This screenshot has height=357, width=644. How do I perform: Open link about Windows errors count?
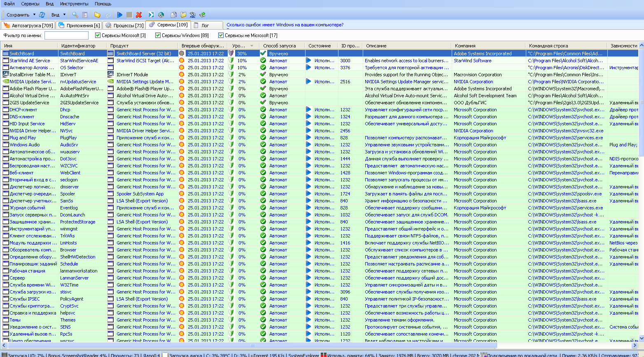click(x=285, y=25)
